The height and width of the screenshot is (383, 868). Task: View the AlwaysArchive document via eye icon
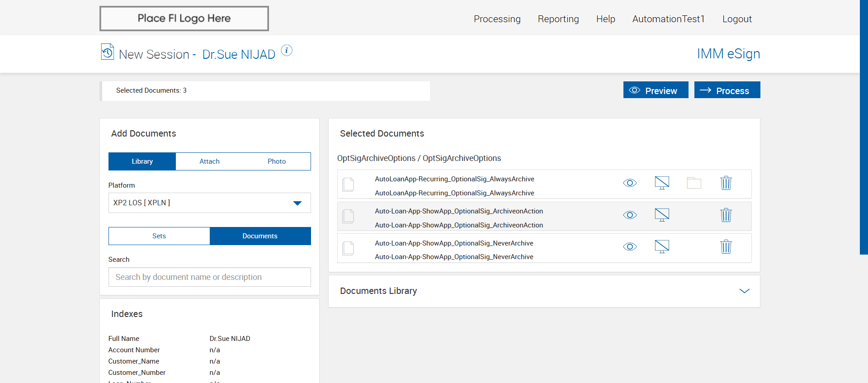tap(630, 183)
